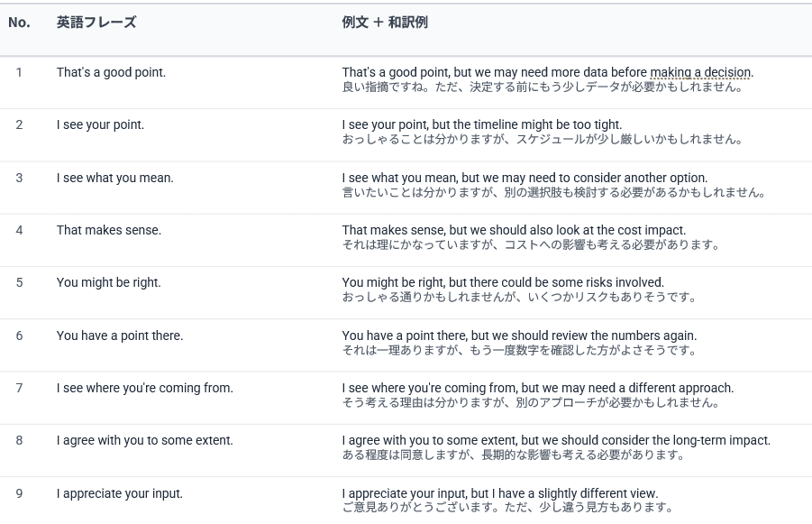The image size is (812, 524).
Task: Click the example sentence mentioning cost impact
Action: pos(514,230)
